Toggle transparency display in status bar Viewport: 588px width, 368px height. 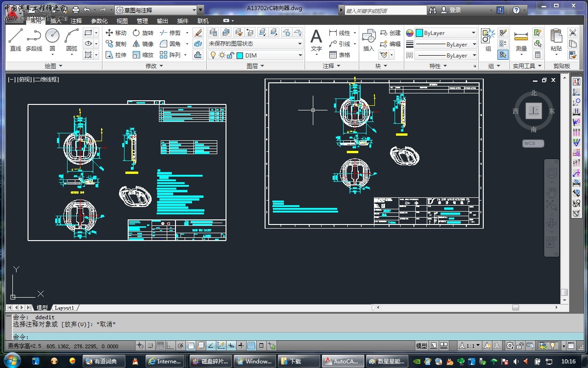pyautogui.click(x=251, y=346)
